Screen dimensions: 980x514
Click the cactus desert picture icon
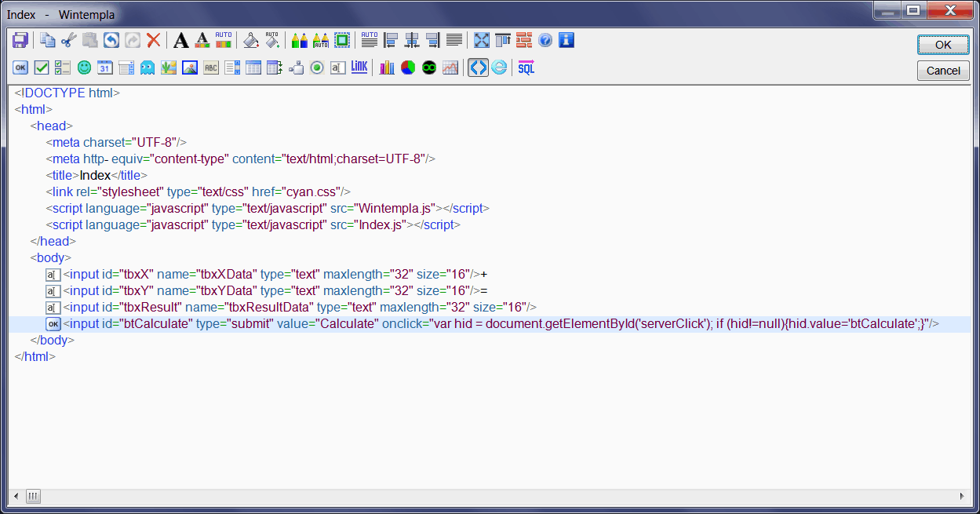169,67
